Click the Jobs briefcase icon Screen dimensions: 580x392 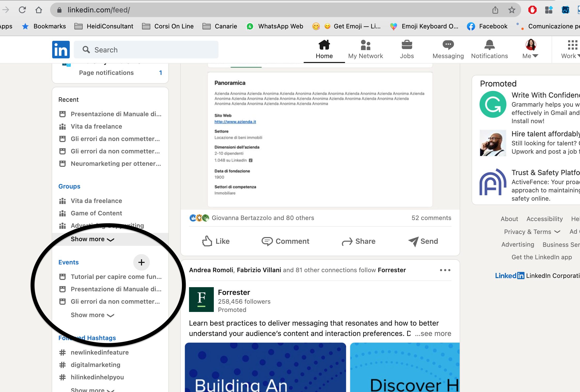407,45
